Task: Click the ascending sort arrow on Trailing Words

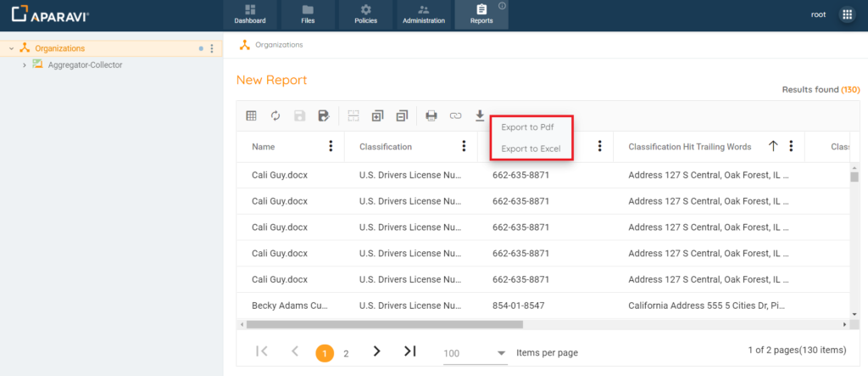Action: tap(773, 146)
